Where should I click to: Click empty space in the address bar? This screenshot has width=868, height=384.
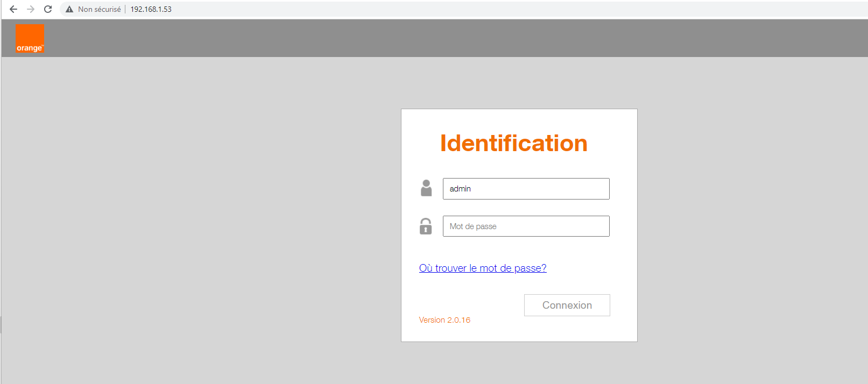484,9
